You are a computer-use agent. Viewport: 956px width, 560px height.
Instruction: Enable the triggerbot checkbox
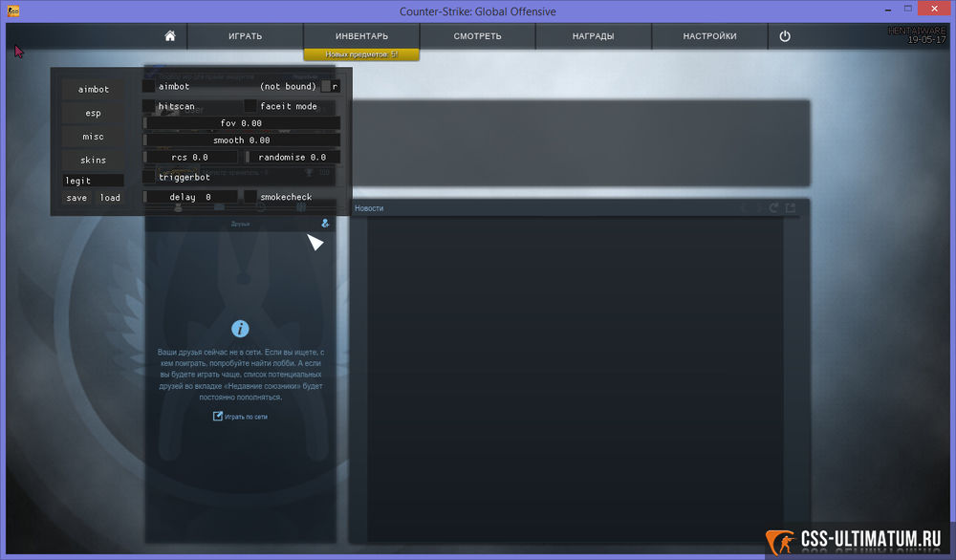point(149,177)
